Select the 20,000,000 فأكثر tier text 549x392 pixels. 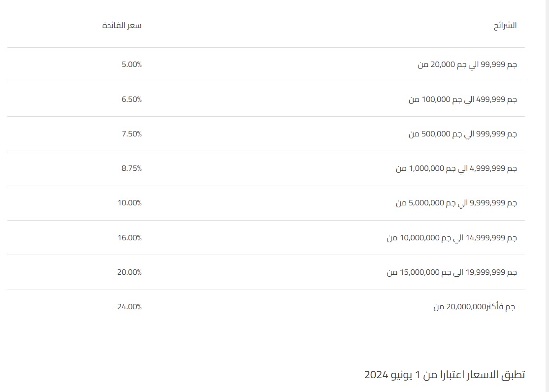(474, 307)
